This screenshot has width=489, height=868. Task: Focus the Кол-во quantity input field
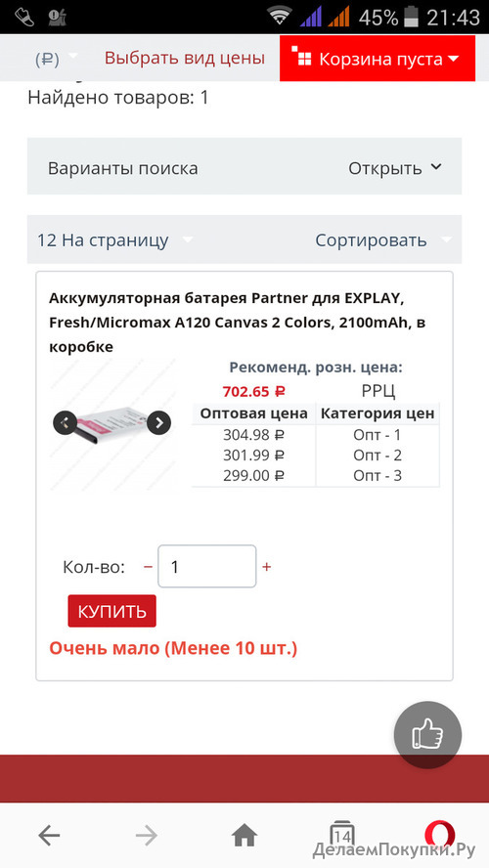(x=207, y=566)
